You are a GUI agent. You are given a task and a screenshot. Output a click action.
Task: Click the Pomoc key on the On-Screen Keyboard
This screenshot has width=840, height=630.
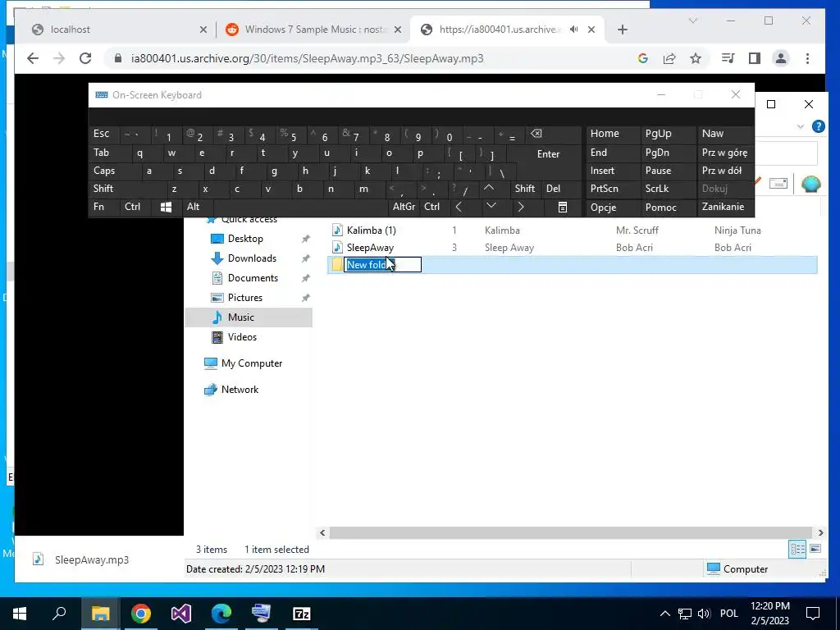[668, 208]
